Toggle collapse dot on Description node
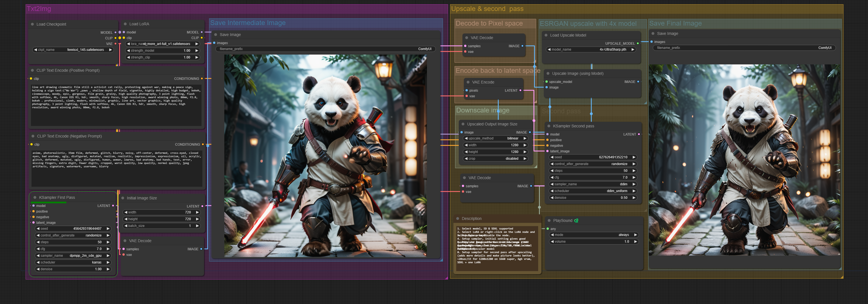Screen dimensions: 868x304 tap(458, 219)
